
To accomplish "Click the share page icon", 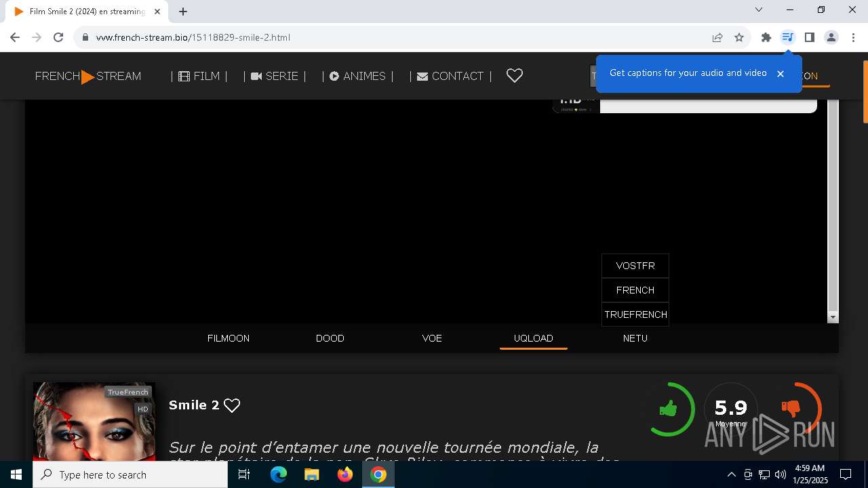I will click(x=717, y=37).
